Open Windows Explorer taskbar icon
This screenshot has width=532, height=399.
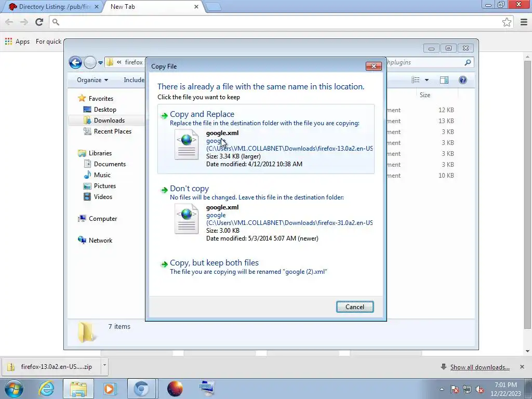click(78, 389)
